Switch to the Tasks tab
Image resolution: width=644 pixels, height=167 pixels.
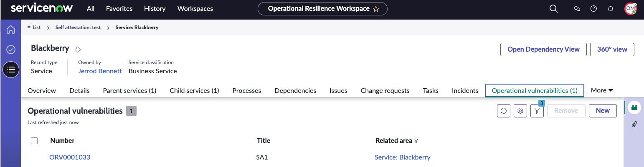coord(431,90)
